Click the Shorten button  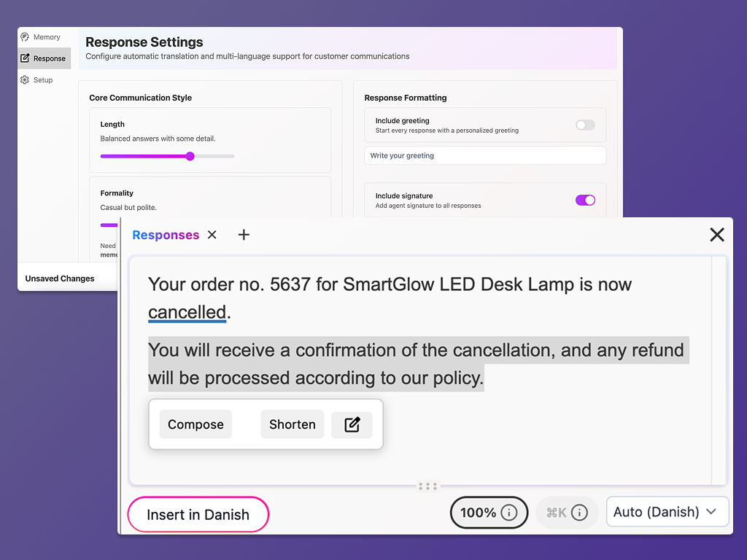292,424
